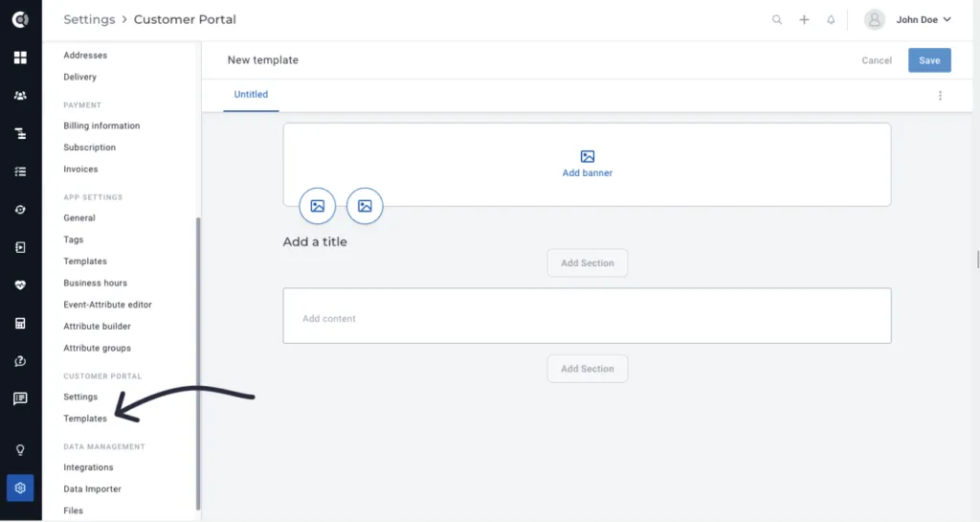This screenshot has height=522, width=980.
Task: Open Templates under App Settings
Action: coord(85,261)
